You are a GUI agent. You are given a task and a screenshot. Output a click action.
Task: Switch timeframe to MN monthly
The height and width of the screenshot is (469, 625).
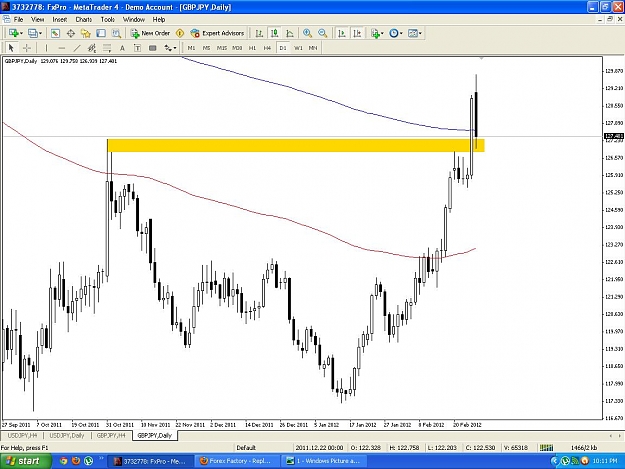coord(313,48)
